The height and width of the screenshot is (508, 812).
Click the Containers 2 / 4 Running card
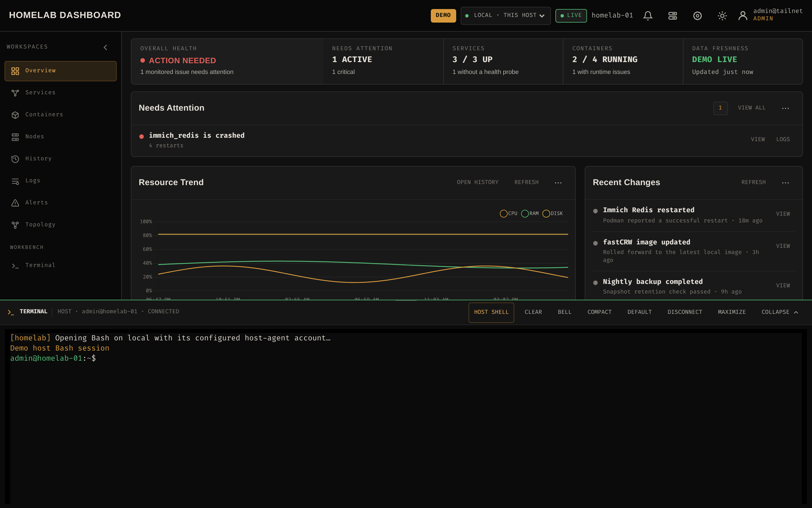(623, 62)
